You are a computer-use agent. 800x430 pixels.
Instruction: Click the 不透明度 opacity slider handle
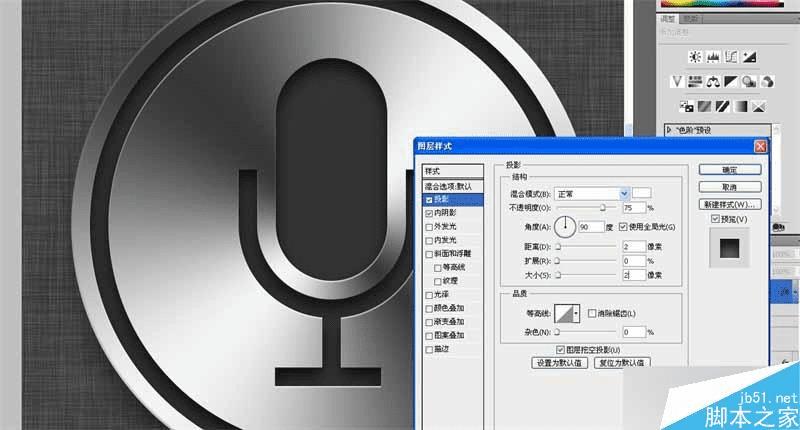[603, 208]
